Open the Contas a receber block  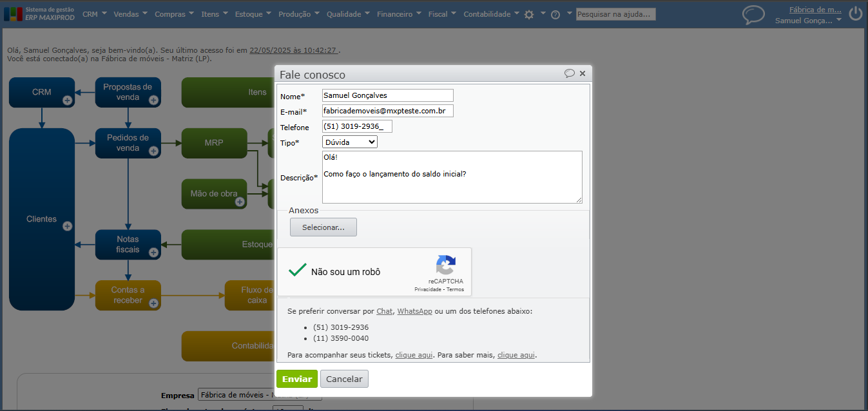click(128, 295)
